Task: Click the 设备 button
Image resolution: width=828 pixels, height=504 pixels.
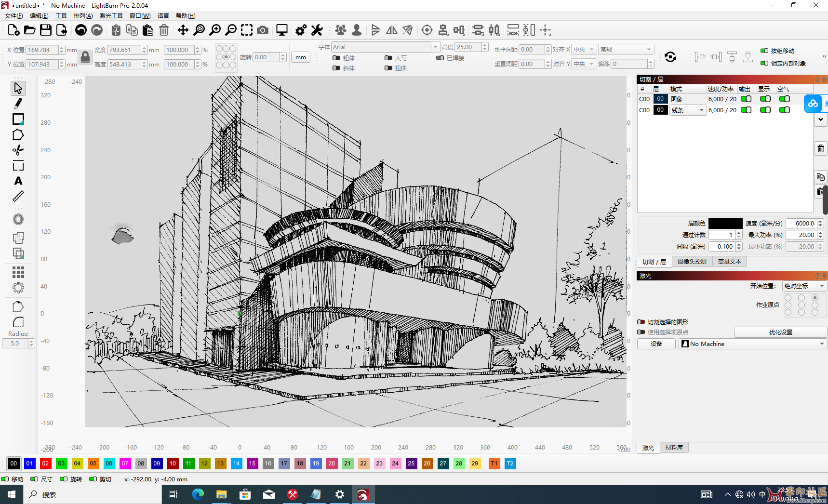Action: 656,344
